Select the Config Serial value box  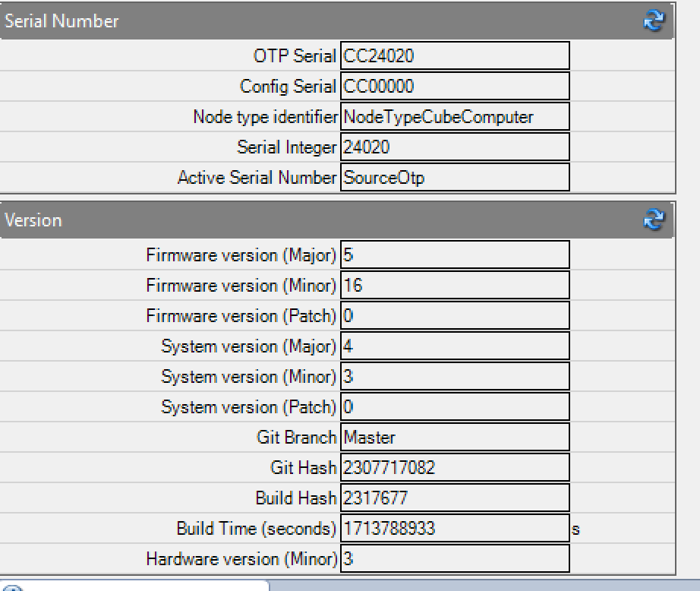455,86
